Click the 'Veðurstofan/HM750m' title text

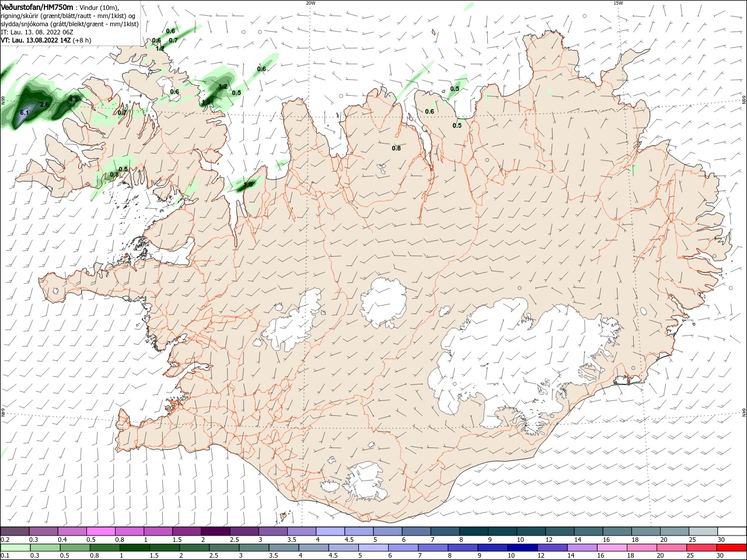click(37, 7)
